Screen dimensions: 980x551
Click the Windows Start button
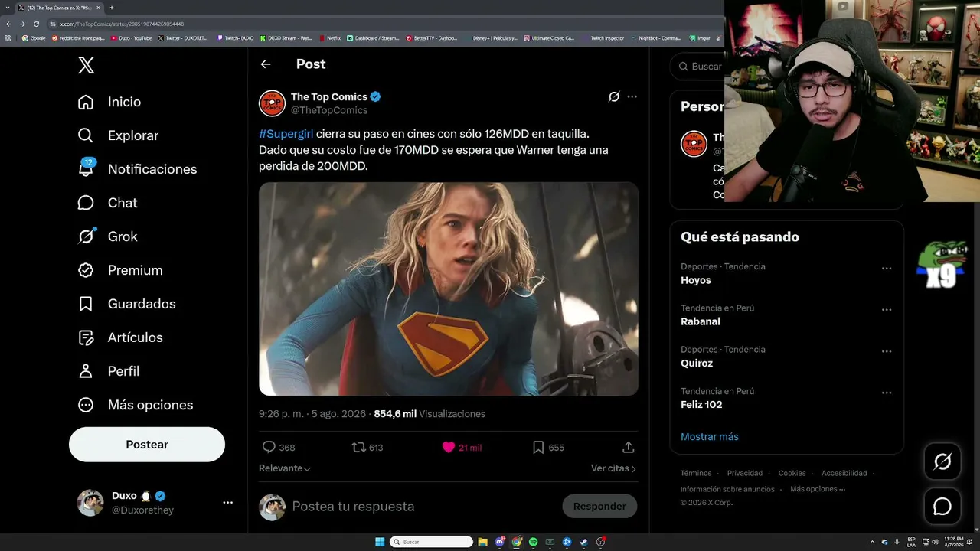point(380,542)
